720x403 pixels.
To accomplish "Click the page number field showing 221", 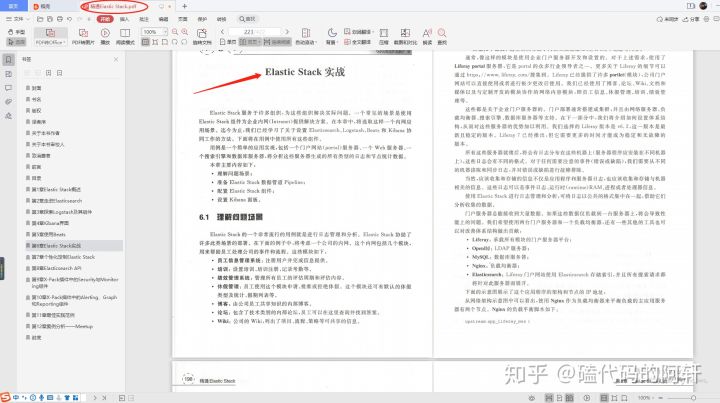I will [x=254, y=32].
